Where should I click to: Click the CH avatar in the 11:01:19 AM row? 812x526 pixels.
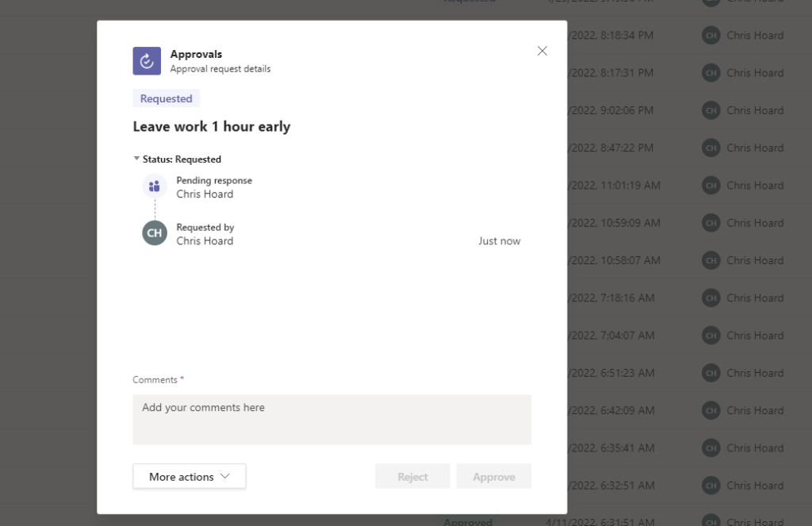pyautogui.click(x=711, y=186)
